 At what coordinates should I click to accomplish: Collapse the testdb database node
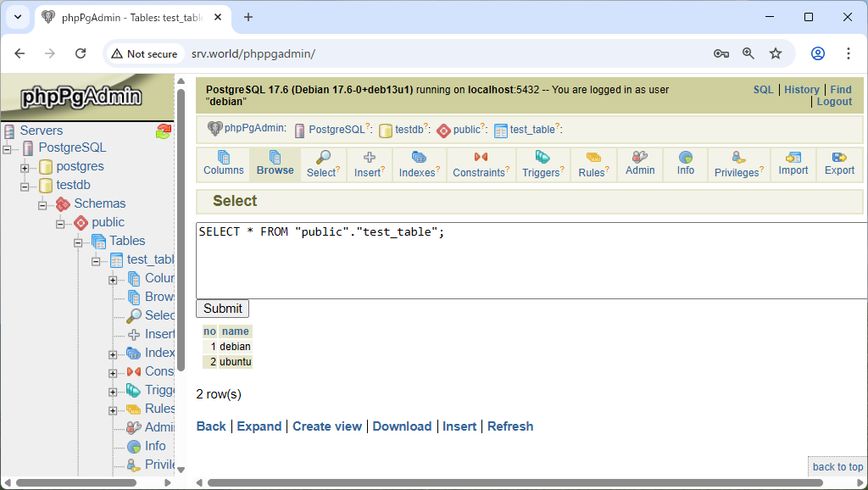coord(25,187)
